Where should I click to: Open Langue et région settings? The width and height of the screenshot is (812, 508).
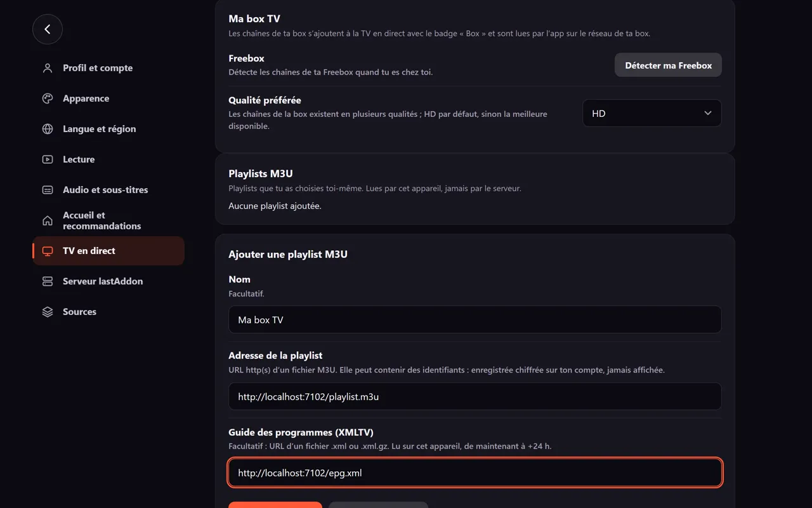coord(108,129)
